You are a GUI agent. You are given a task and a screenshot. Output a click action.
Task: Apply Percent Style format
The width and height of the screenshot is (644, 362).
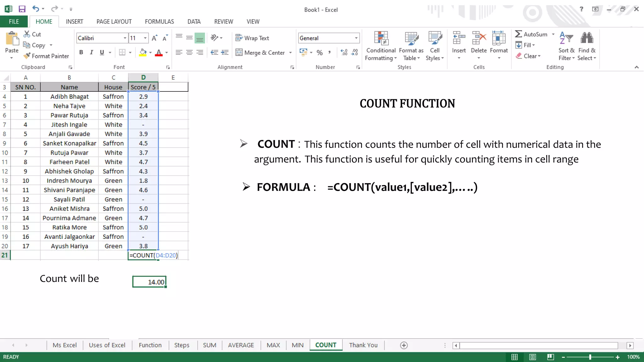(319, 52)
